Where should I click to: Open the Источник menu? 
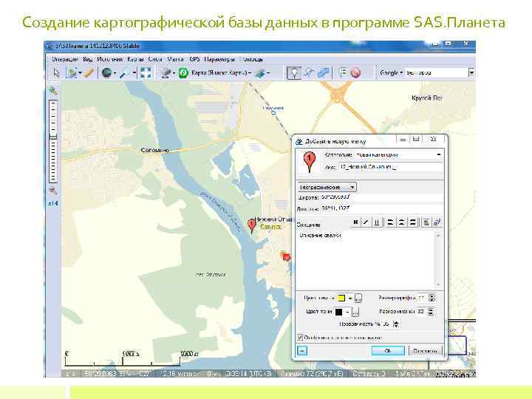pyautogui.click(x=110, y=59)
